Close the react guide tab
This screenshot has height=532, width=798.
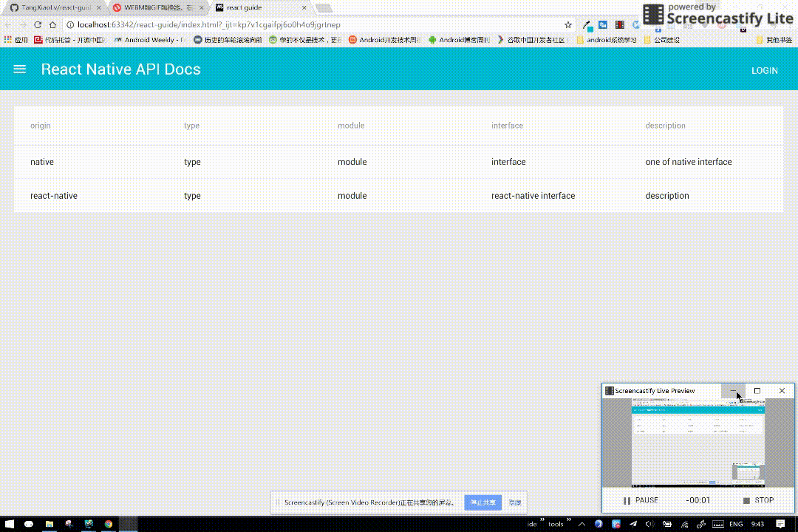coord(304,7)
